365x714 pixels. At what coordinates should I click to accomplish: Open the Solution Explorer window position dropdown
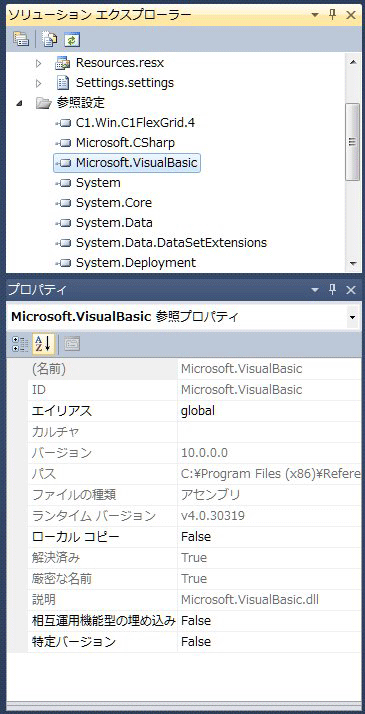[315, 15]
